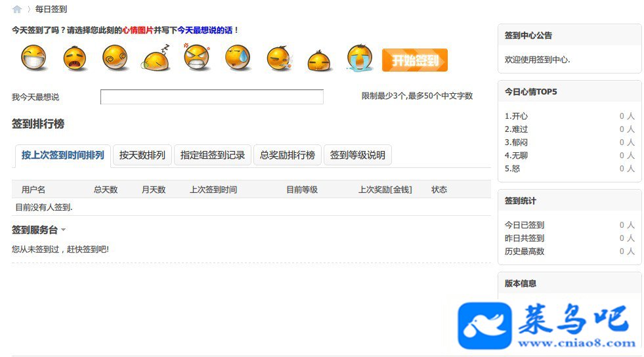
Task: Click the 4.无聊 mood ranking entry
Action: click(x=569, y=156)
